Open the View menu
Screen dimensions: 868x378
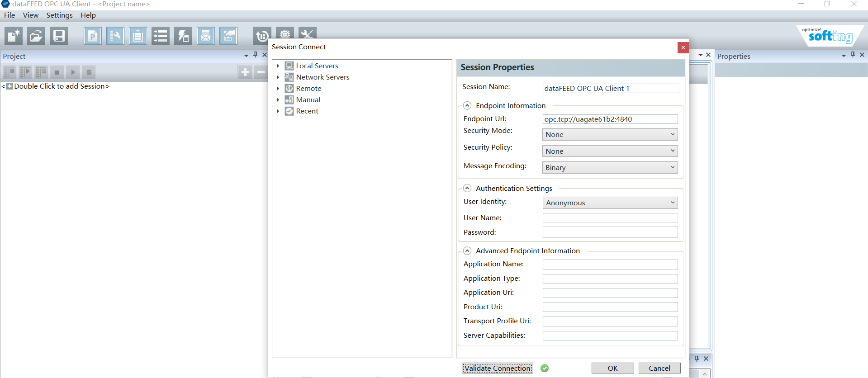click(x=31, y=15)
